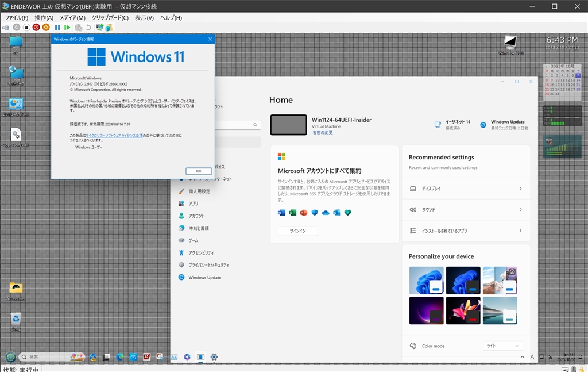Click the gray Start VM toolbar button

tap(17, 28)
